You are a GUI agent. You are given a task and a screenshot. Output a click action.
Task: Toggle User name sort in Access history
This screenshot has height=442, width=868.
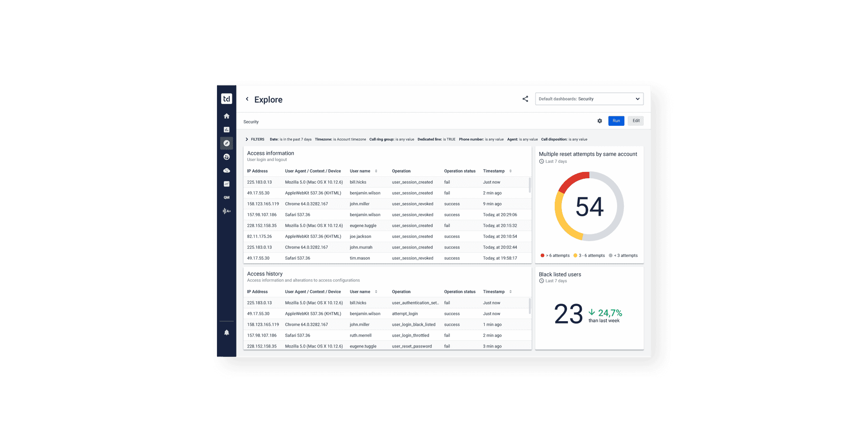[x=377, y=292]
